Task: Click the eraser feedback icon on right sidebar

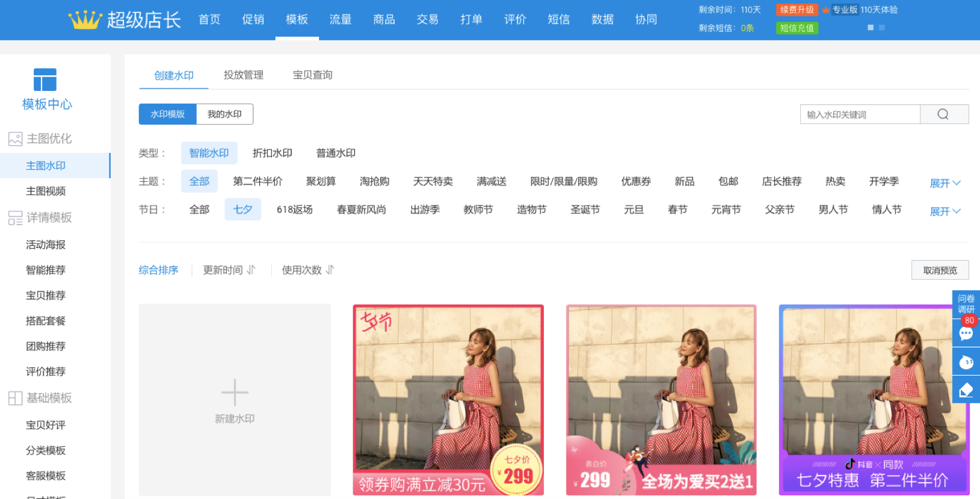Action: pyautogui.click(x=966, y=390)
